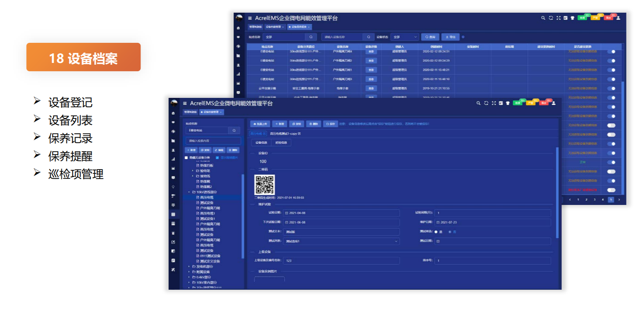Toggle fullscreen icon in back window header

[558, 18]
